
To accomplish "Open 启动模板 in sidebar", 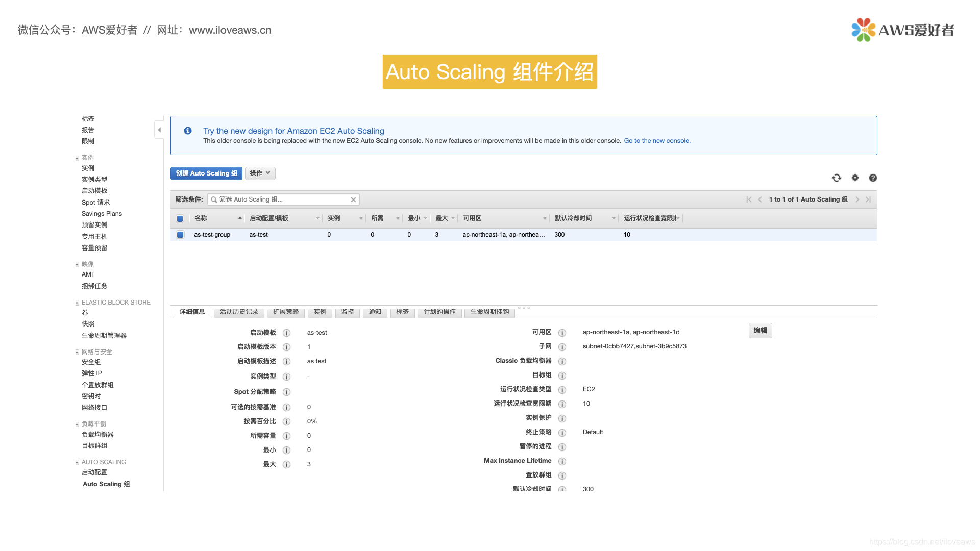I will pyautogui.click(x=94, y=191).
